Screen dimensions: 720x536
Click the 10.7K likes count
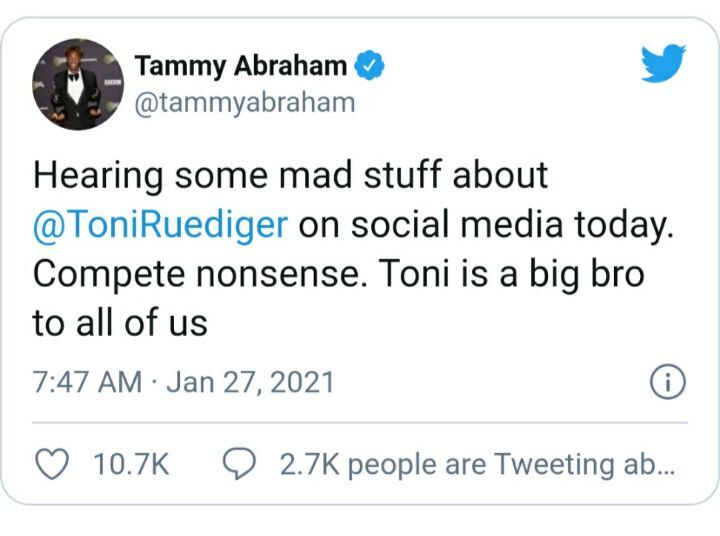click(x=131, y=465)
